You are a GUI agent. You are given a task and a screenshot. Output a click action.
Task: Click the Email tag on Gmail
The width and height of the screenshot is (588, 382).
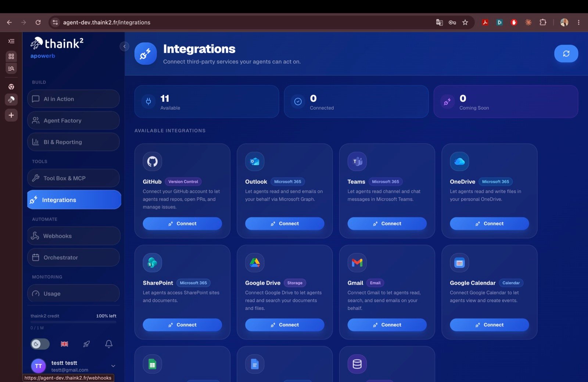pos(375,283)
